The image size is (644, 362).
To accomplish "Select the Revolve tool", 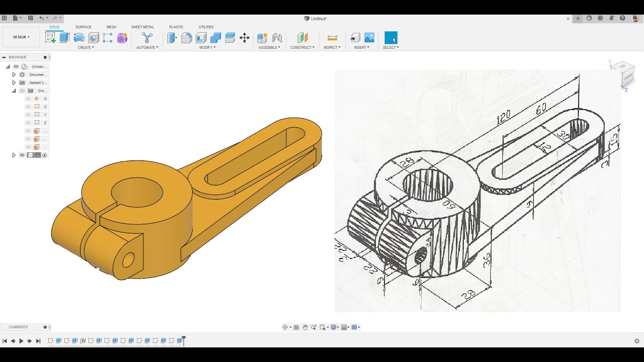I will click(79, 38).
